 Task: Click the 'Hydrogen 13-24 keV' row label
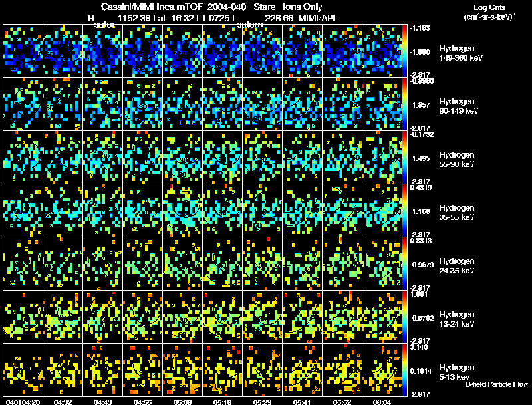(457, 319)
